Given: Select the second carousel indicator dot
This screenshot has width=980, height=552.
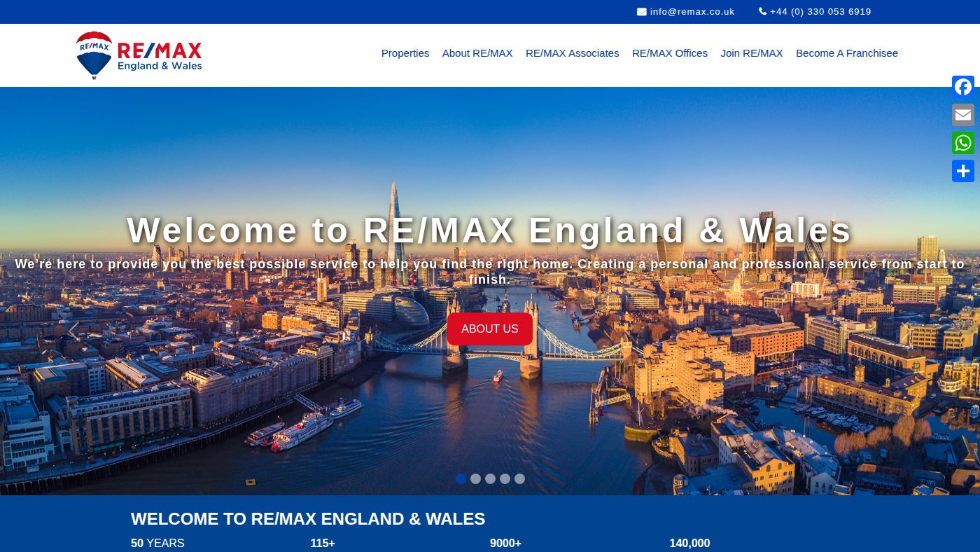Looking at the screenshot, I should (x=475, y=479).
